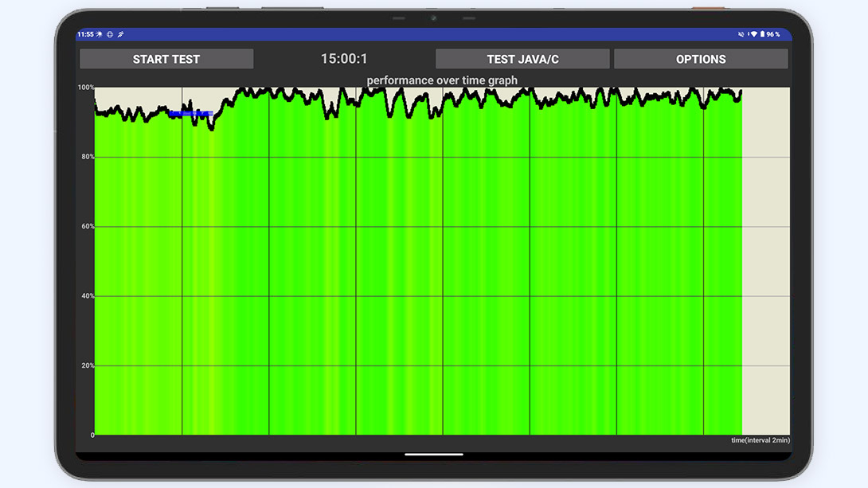Click the 40% y-axis label

(88, 296)
